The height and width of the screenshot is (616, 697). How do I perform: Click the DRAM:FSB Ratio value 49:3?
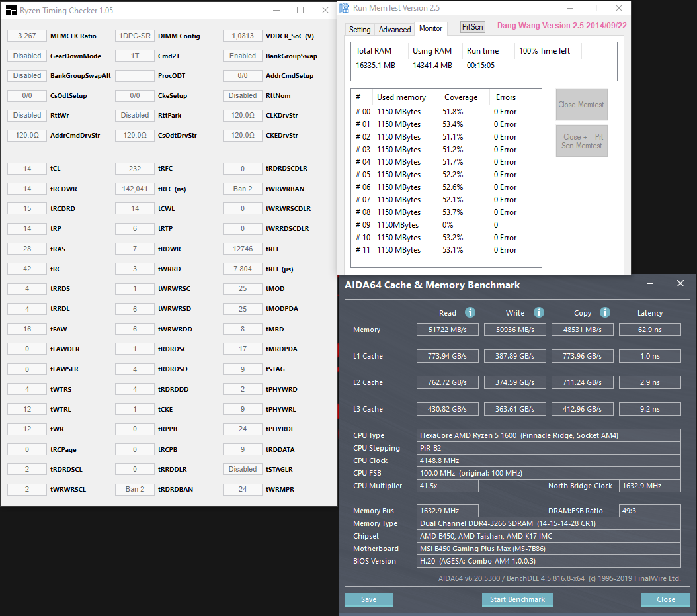point(650,511)
